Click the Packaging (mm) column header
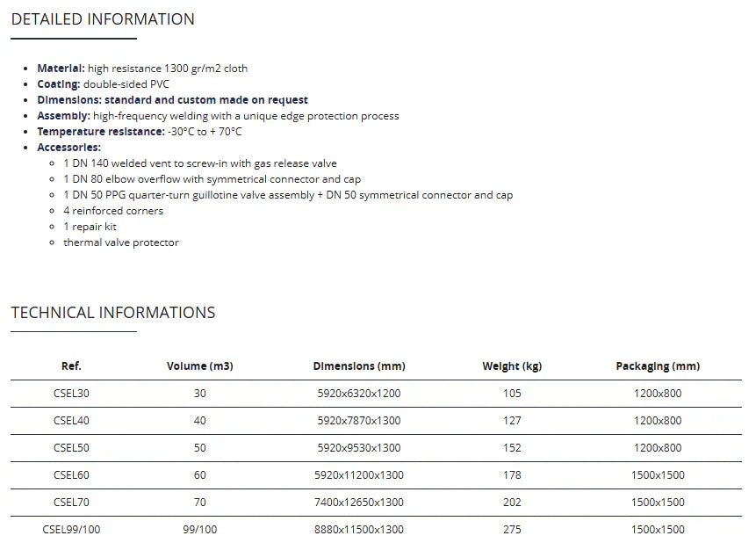 click(658, 366)
